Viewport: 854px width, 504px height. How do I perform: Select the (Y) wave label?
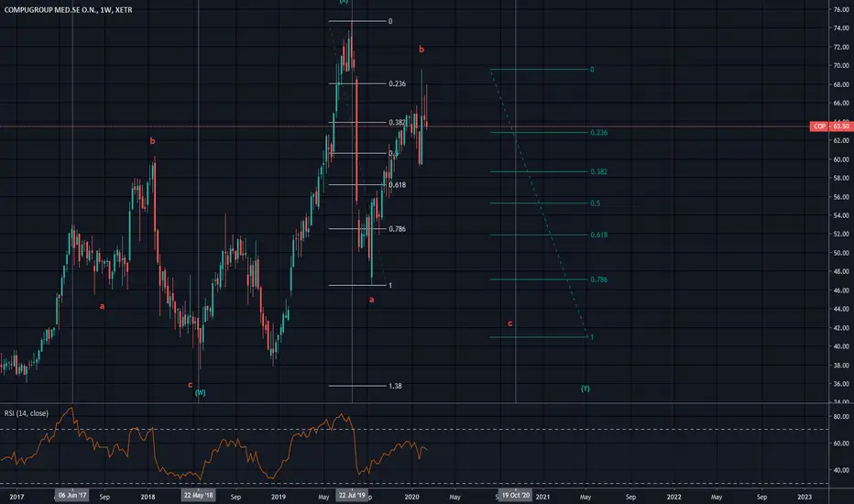[585, 389]
